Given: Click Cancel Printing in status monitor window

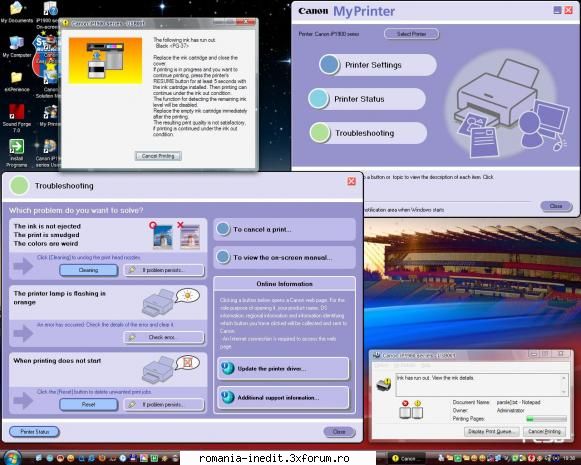Looking at the screenshot, I should [544, 432].
